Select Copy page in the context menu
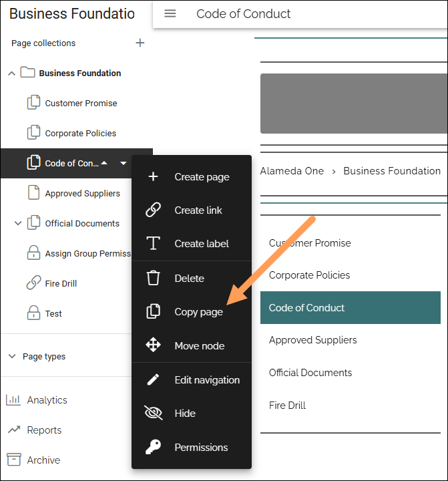The image size is (448, 481). coord(192,312)
